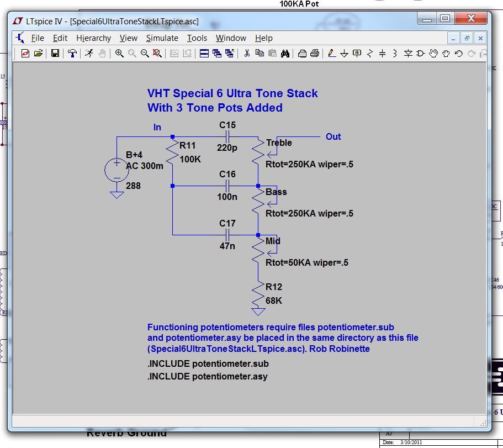Select the Pan magnifier tool
This screenshot has width=503, height=448.
[132, 53]
